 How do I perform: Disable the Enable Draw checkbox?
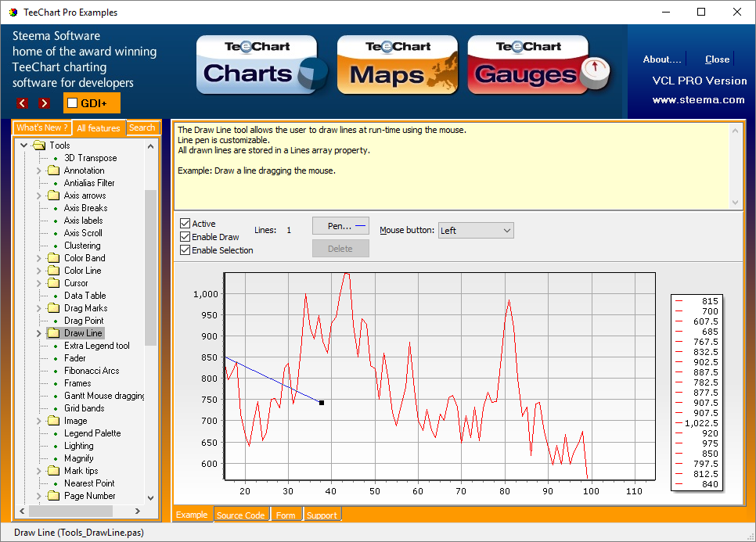point(185,236)
